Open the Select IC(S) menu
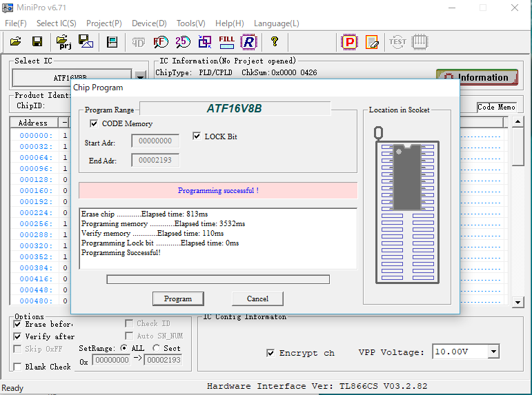Image resolution: width=532 pixels, height=395 pixels. click(57, 23)
